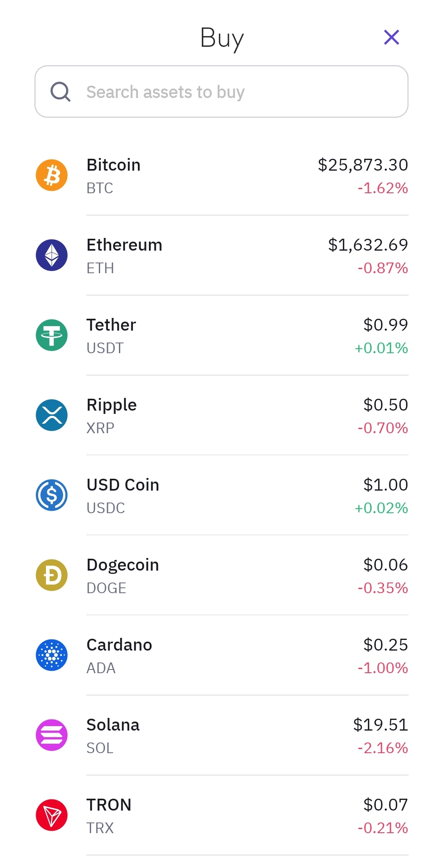
Task: Select Ethereum's $1,632.69 price
Action: coord(368,245)
